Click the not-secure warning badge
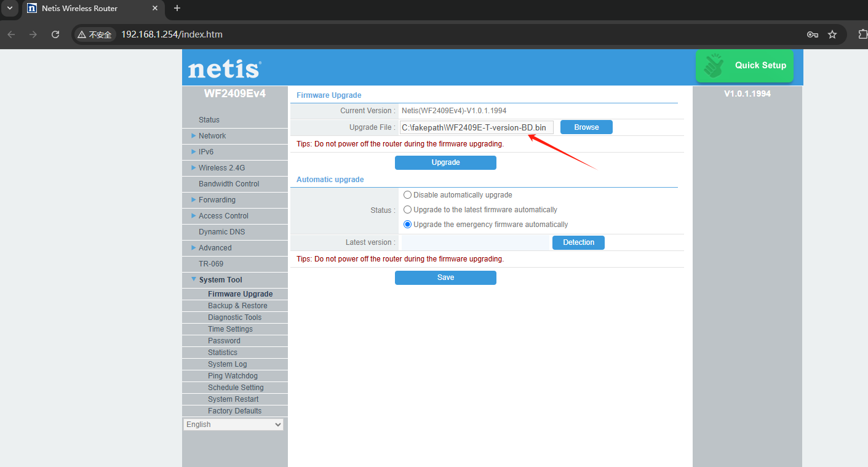Image resolution: width=868 pixels, height=467 pixels. click(x=95, y=34)
